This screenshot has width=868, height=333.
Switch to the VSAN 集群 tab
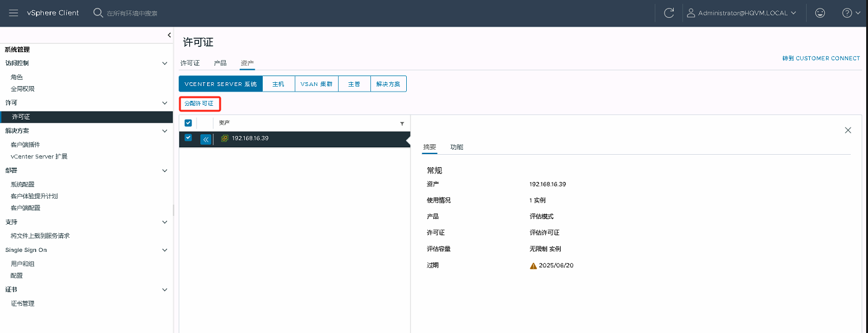coord(317,84)
